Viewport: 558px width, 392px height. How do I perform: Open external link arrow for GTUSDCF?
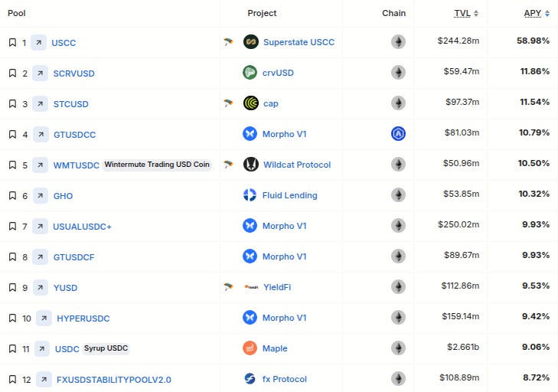(x=41, y=257)
